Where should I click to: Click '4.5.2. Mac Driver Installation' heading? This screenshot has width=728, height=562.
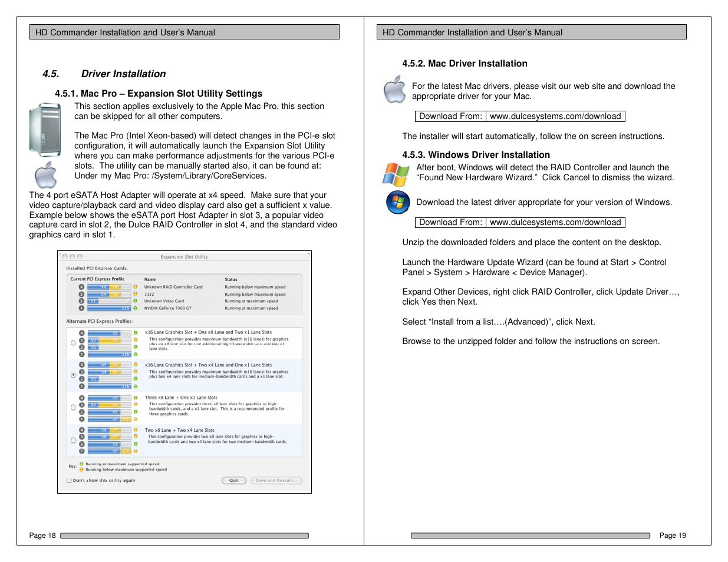point(465,64)
